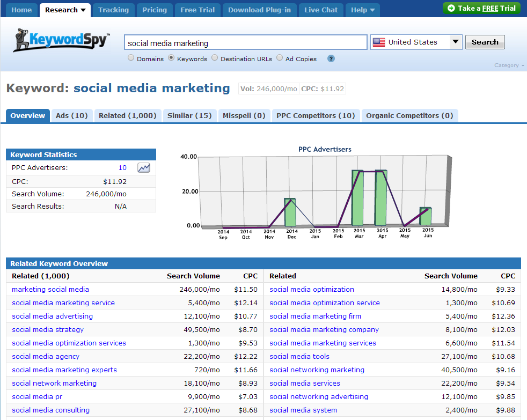Click the KeywordSpy logo
This screenshot has height=420, width=527.
click(62, 40)
